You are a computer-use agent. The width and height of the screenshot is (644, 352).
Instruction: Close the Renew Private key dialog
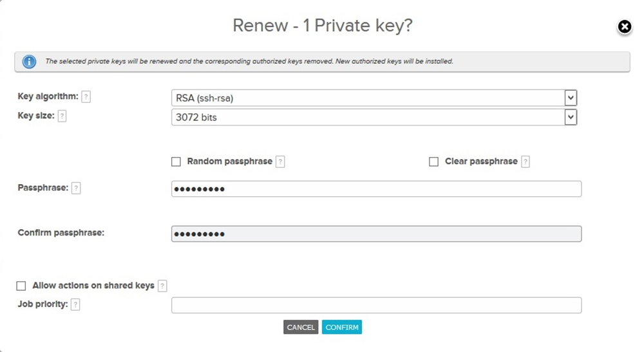point(624,27)
